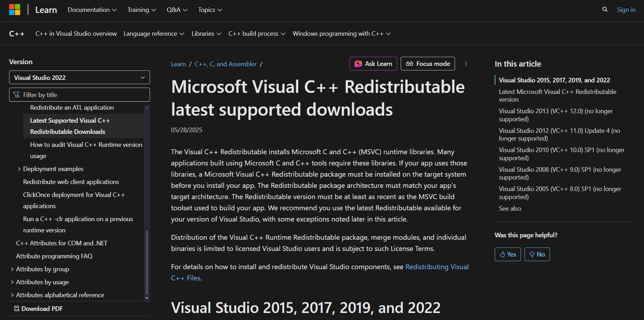644x320 pixels.
Task: Expand the C++ build process menu
Action: tap(257, 34)
